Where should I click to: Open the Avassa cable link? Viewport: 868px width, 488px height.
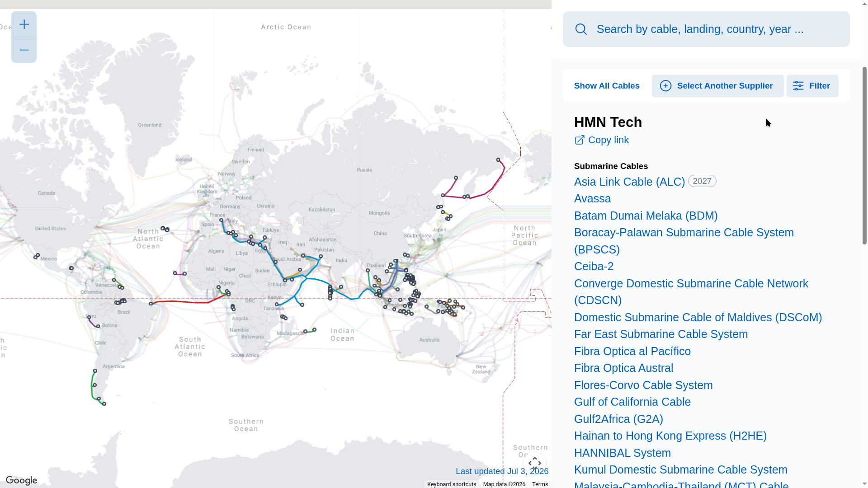[x=592, y=198]
